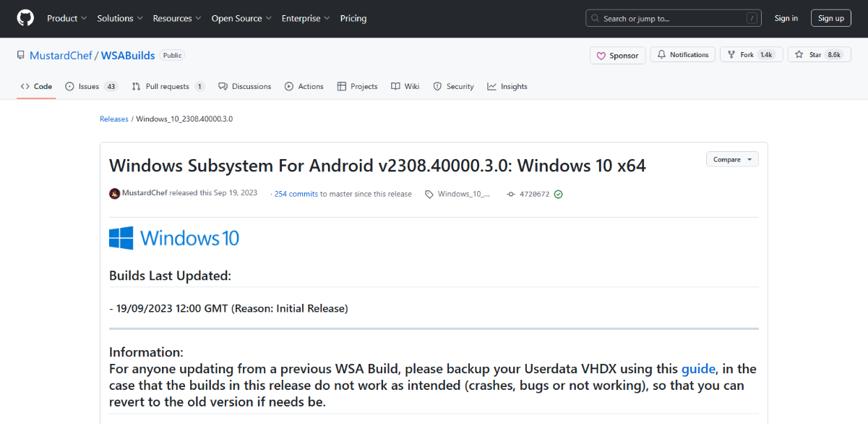The image size is (868, 429).
Task: Open the Wiki tab
Action: coord(405,86)
